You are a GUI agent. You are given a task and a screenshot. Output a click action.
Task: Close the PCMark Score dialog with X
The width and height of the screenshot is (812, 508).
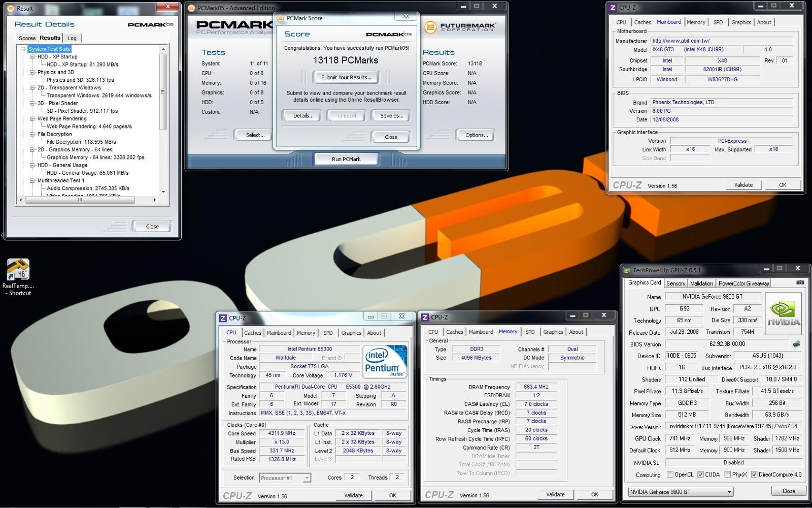(x=406, y=17)
